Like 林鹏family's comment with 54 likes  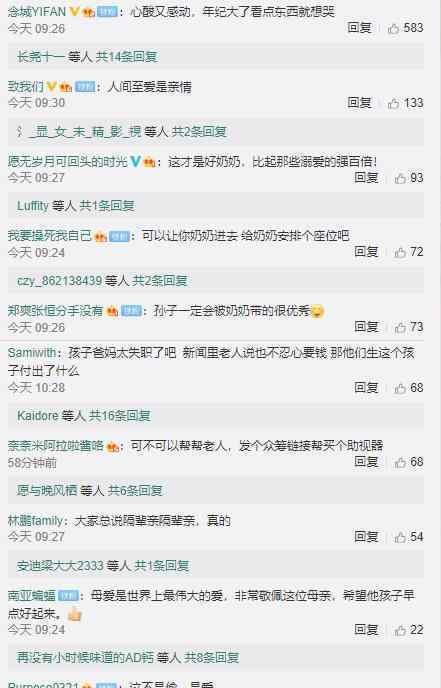400,537
